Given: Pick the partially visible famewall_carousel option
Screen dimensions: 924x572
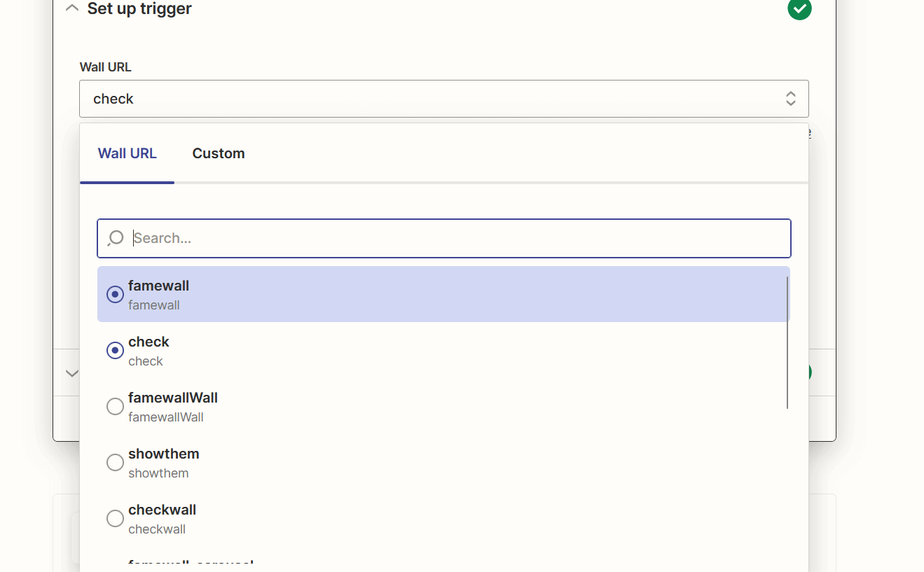Looking at the screenshot, I should (191, 563).
